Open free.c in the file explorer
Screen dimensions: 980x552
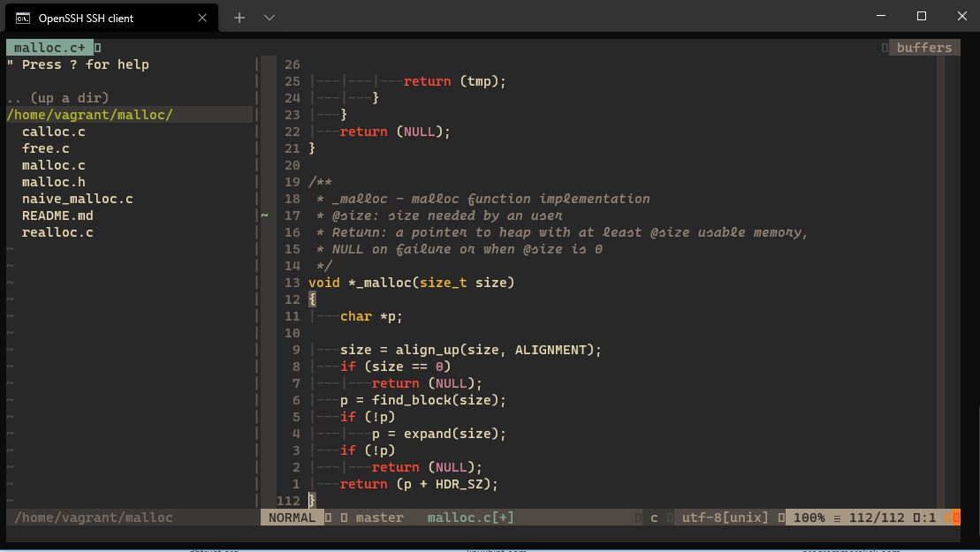coord(46,148)
